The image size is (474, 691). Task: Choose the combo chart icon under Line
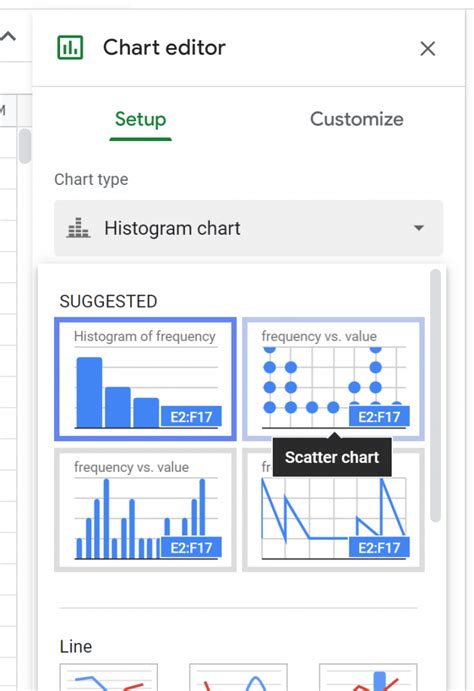coord(368,677)
